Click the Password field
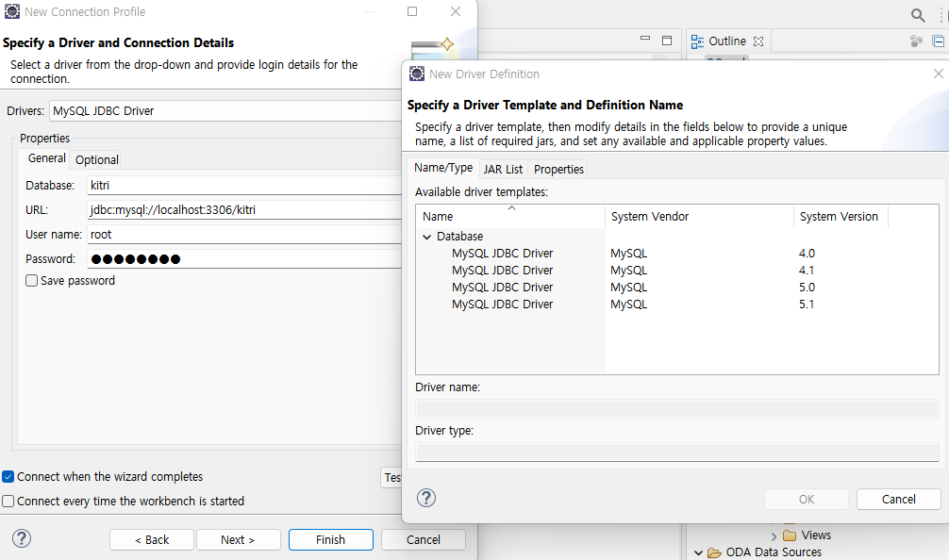 244,259
